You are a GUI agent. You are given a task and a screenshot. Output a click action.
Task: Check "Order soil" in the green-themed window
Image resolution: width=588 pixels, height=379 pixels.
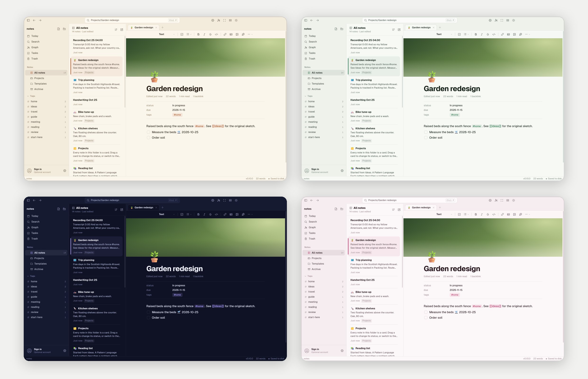click(x=426, y=138)
